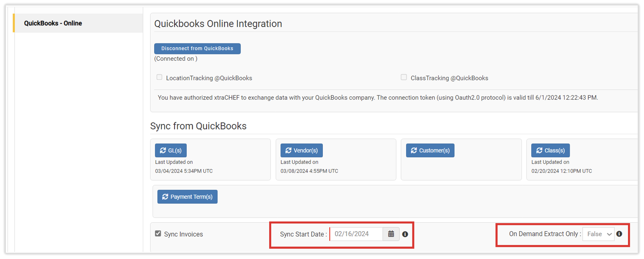Click the info icon beside Sync Start Date
This screenshot has width=644, height=259.
[405, 234]
